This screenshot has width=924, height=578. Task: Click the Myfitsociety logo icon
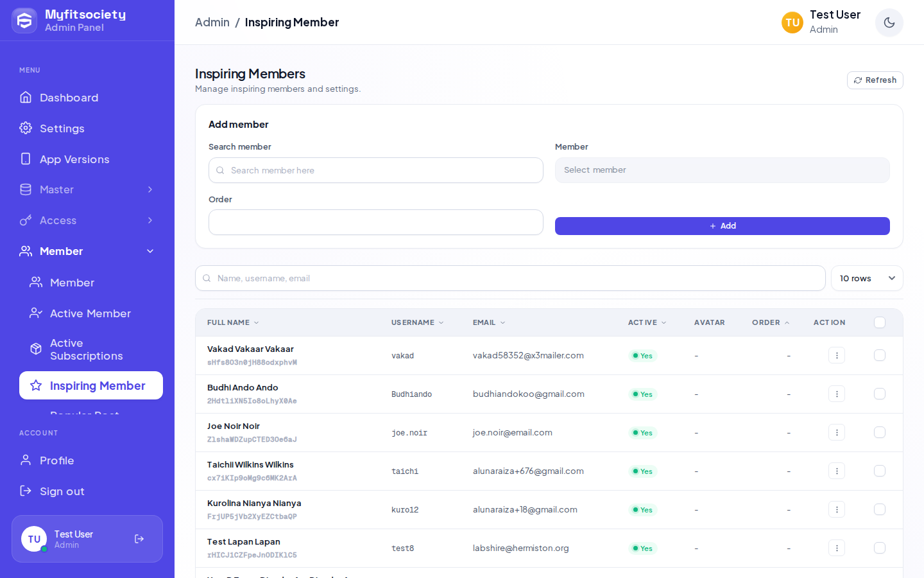[x=24, y=21]
